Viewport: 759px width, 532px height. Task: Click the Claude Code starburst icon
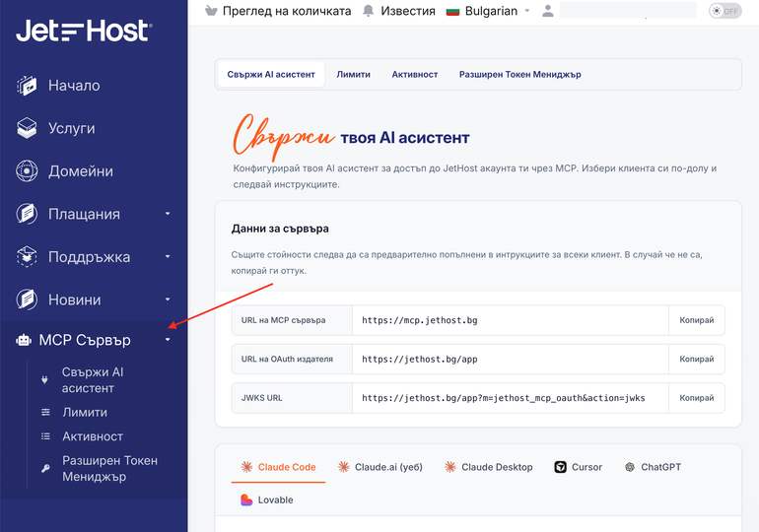coord(246,467)
